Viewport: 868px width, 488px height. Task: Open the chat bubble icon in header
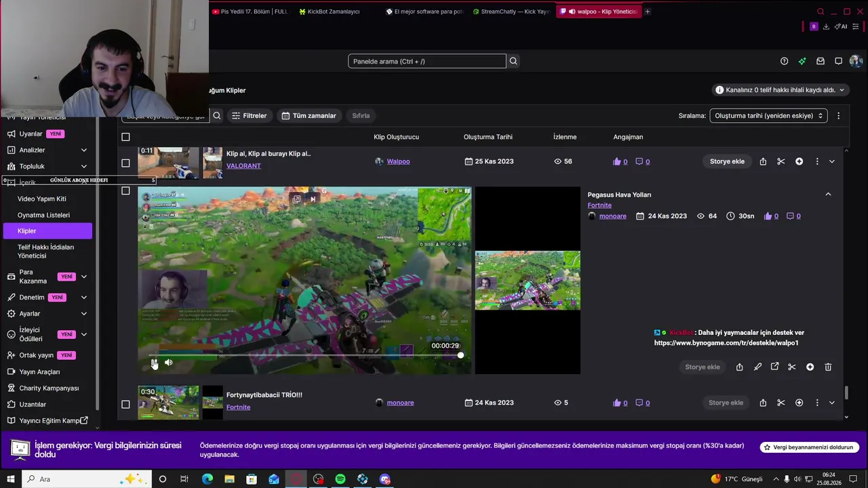click(x=838, y=61)
